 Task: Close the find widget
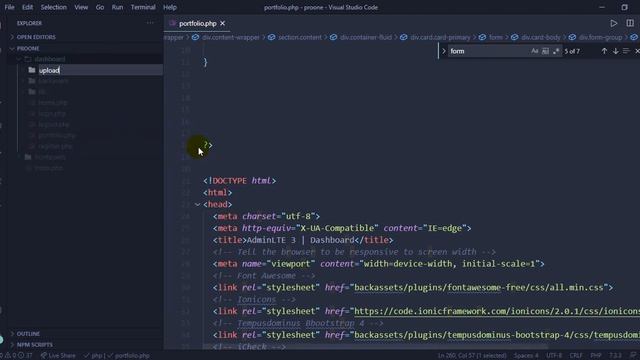(637, 51)
